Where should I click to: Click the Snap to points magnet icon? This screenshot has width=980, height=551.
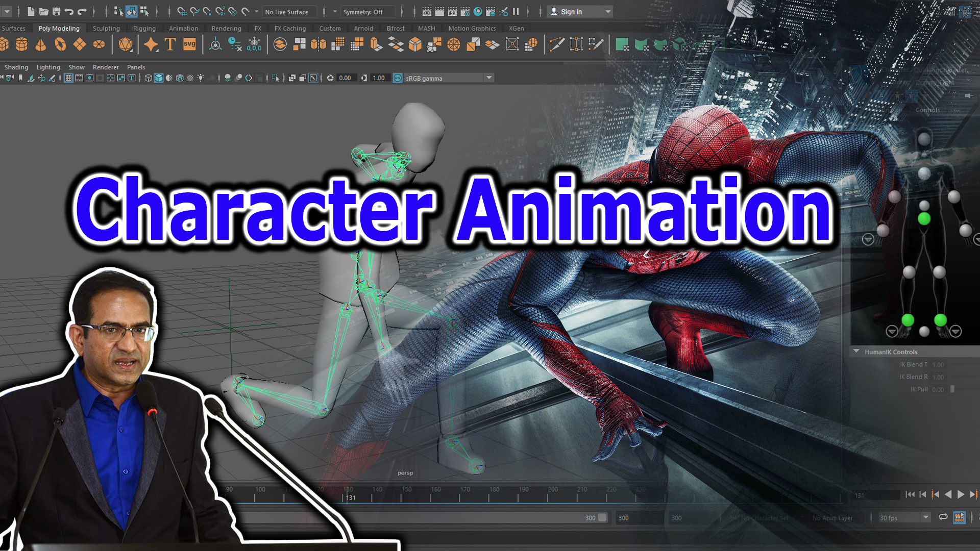[207, 11]
